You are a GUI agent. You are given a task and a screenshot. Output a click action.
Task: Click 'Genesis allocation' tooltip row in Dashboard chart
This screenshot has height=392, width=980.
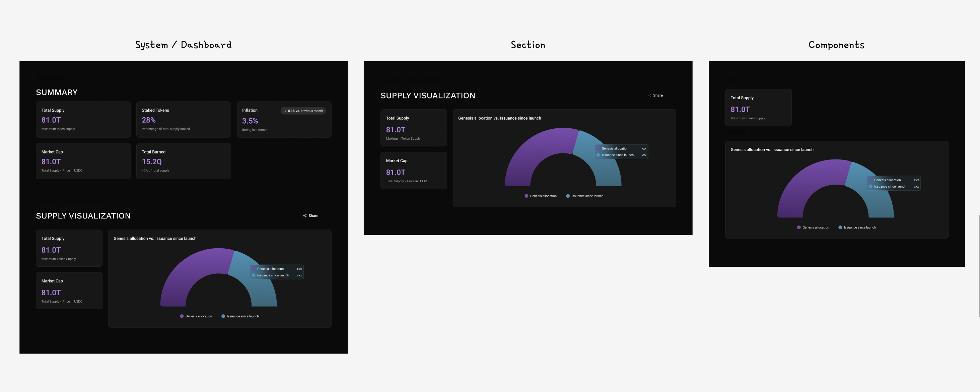277,269
